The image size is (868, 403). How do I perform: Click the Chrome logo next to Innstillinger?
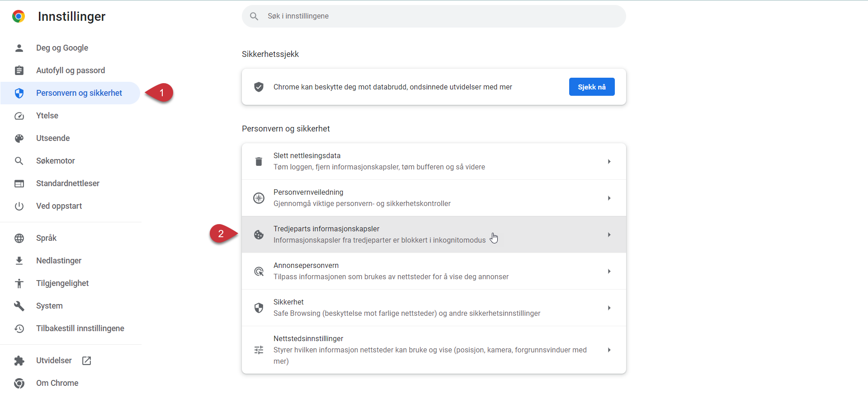coord(19,16)
